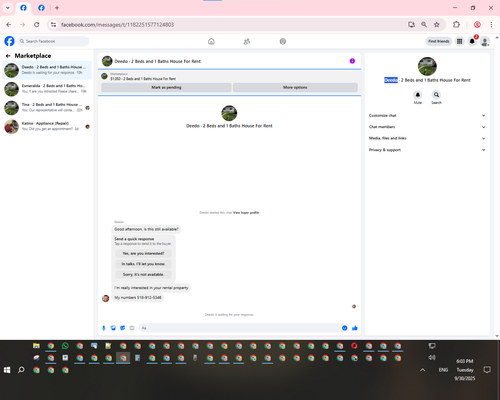Send quick response 'Yes, are you interested?'
The image size is (500, 400).
coord(143,254)
